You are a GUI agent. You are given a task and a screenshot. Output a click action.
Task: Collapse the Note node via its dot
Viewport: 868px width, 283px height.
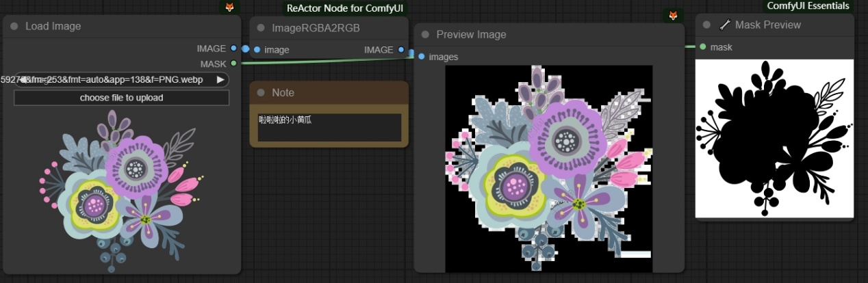tap(261, 92)
